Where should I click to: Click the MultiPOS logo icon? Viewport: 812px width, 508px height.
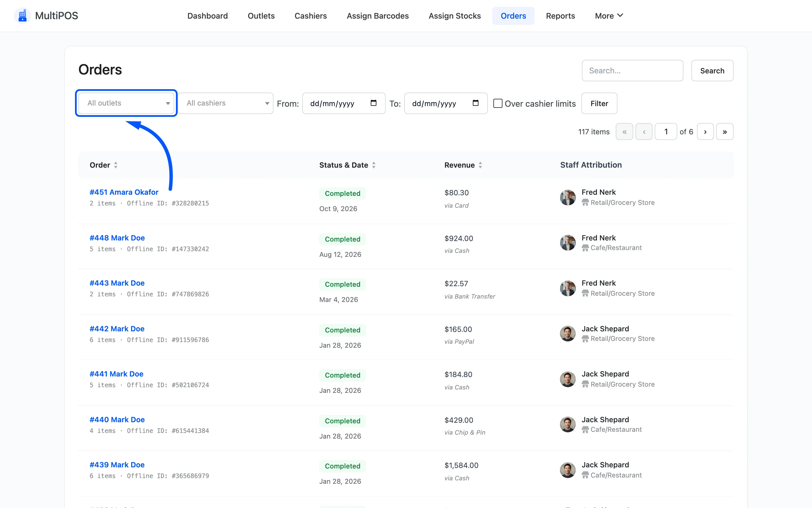[23, 16]
